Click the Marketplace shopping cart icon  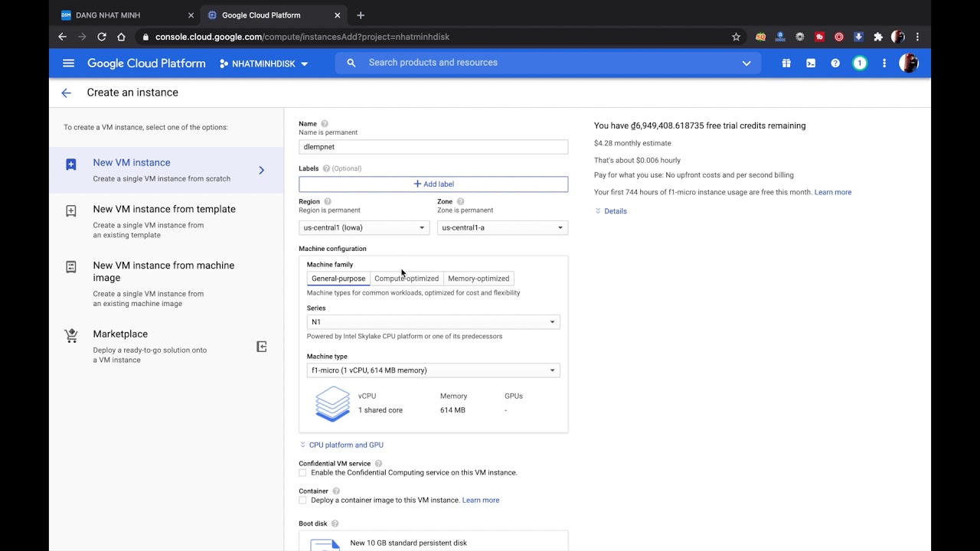point(71,335)
